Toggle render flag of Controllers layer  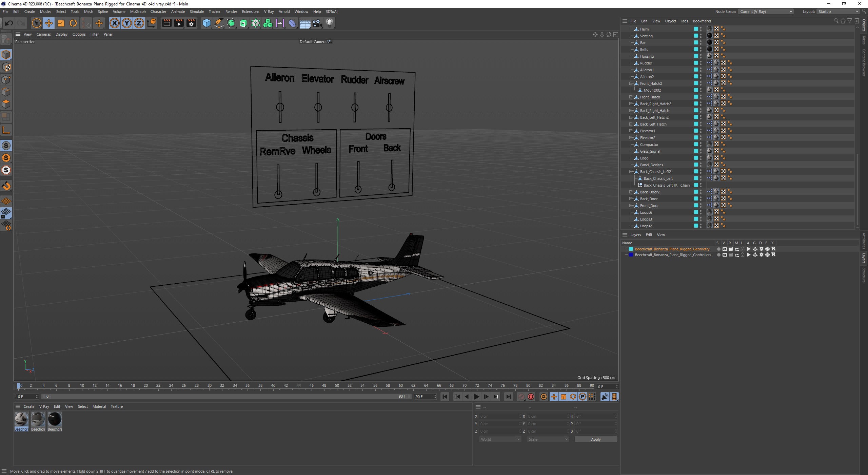[730, 255]
